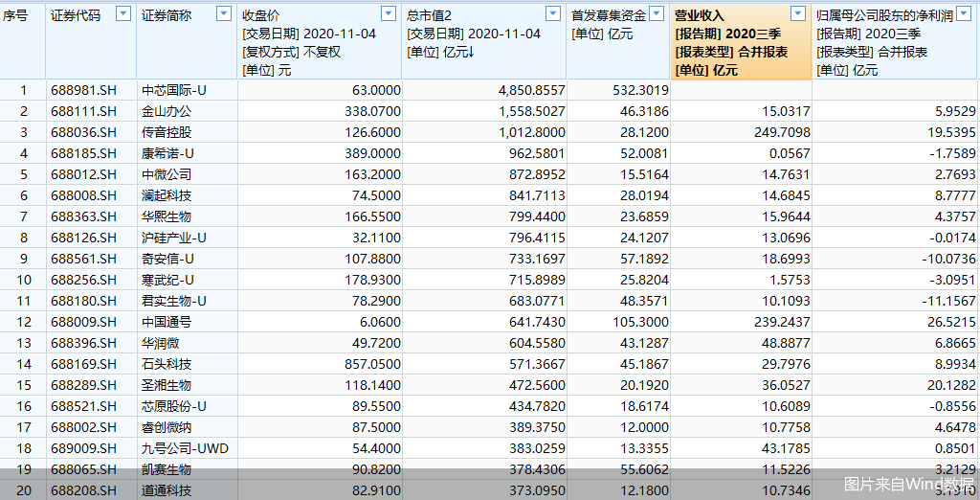980x500 pixels.
Task: Select revenue cell 0.0567
Action: click(741, 153)
